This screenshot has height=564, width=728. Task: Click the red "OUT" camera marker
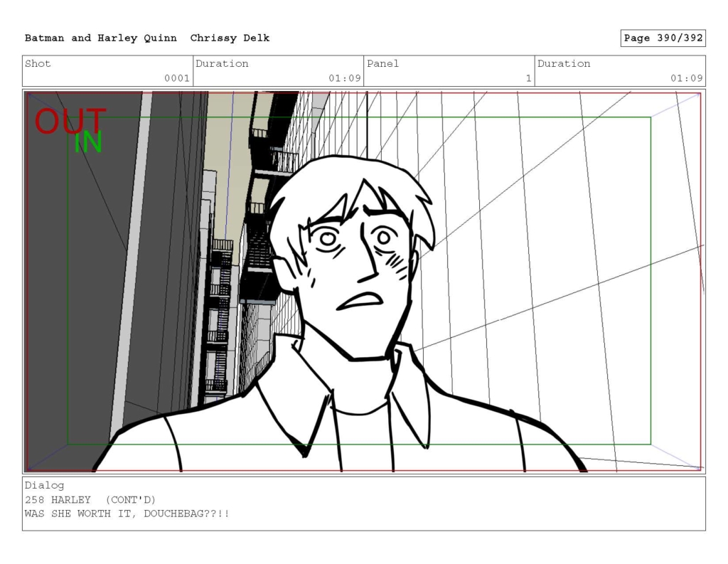point(70,121)
